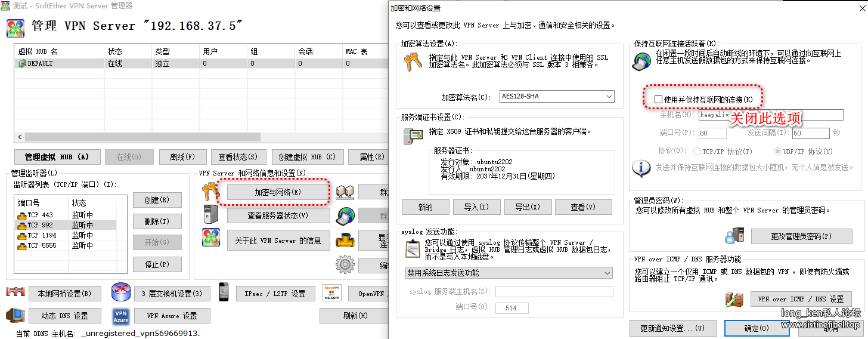The width and height of the screenshot is (868, 339).
Task: Click the blue info icon in keep-alive section
Action: 641,168
